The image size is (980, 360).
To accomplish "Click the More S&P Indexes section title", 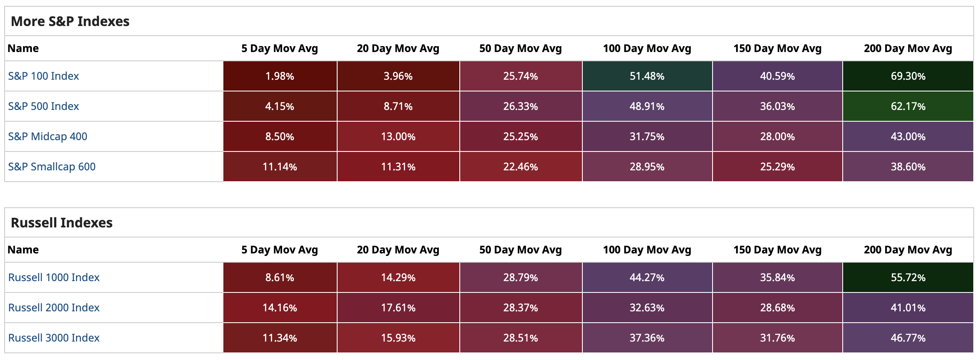I will pyautogui.click(x=70, y=21).
